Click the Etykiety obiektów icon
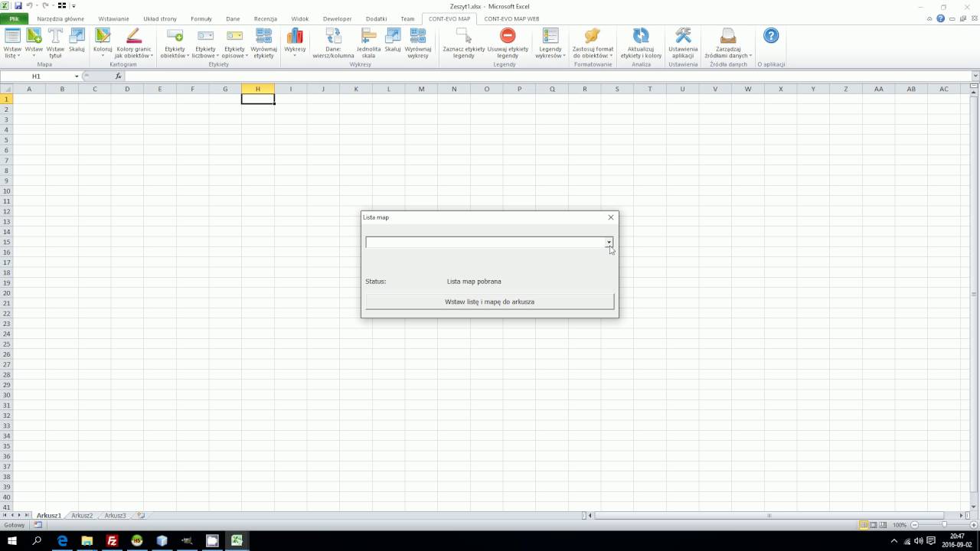This screenshot has width=980, height=551. tap(175, 43)
